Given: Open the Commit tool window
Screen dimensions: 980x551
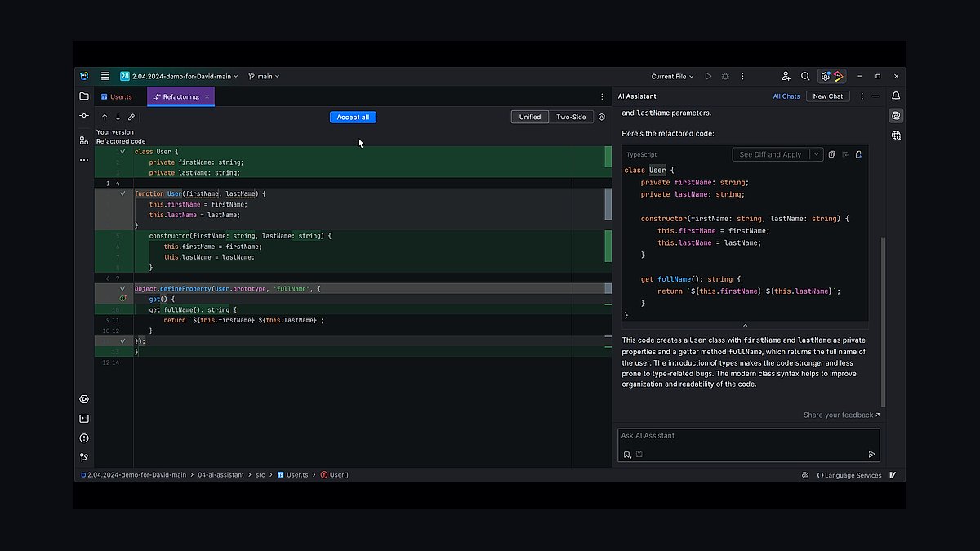Looking at the screenshot, I should [x=84, y=116].
